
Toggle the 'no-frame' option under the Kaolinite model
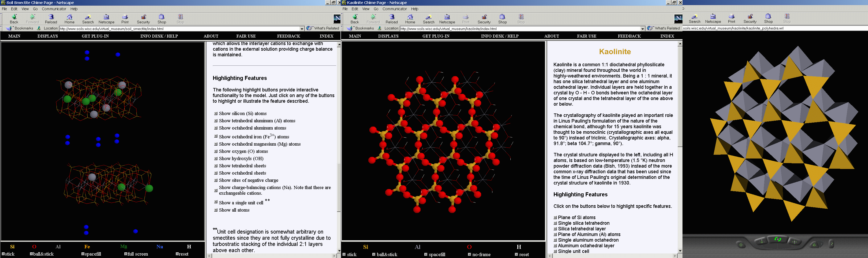(x=469, y=255)
